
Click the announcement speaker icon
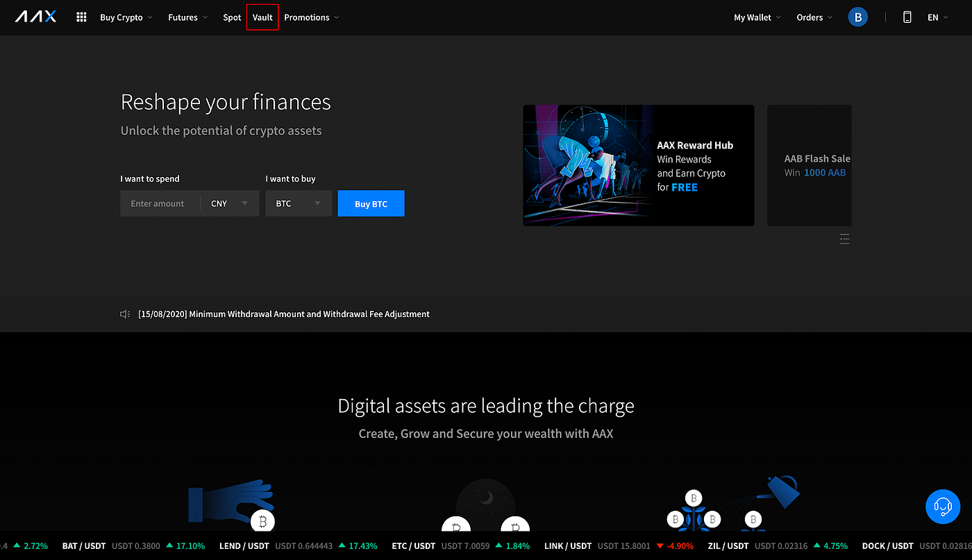tap(124, 314)
